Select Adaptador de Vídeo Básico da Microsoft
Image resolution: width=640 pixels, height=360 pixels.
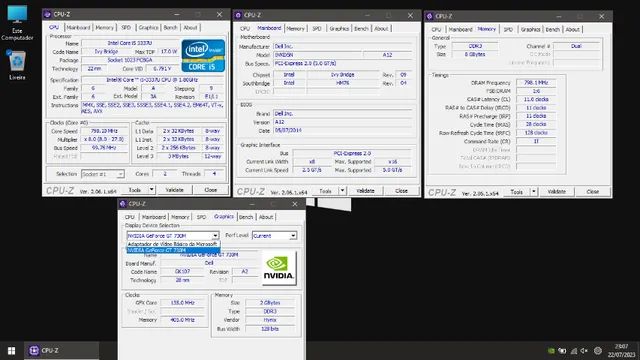[x=173, y=244]
